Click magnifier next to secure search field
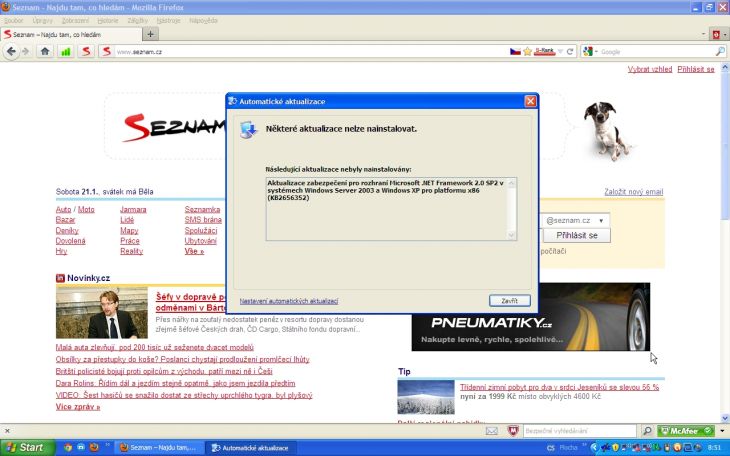Viewport: 730px width, 456px height. [647, 431]
